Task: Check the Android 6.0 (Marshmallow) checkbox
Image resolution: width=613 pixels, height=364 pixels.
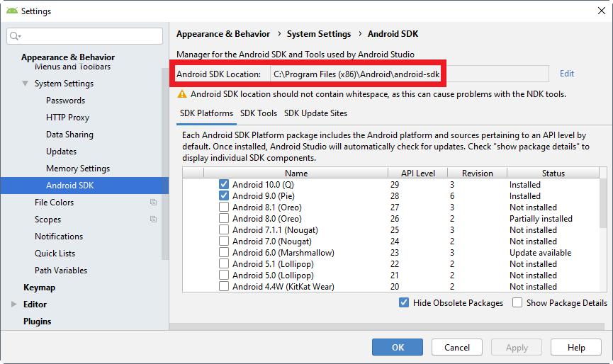Action: [224, 252]
